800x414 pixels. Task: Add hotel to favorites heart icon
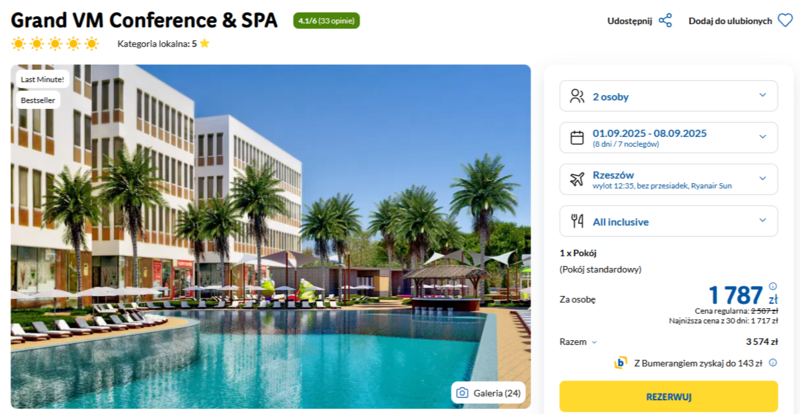[x=785, y=21]
